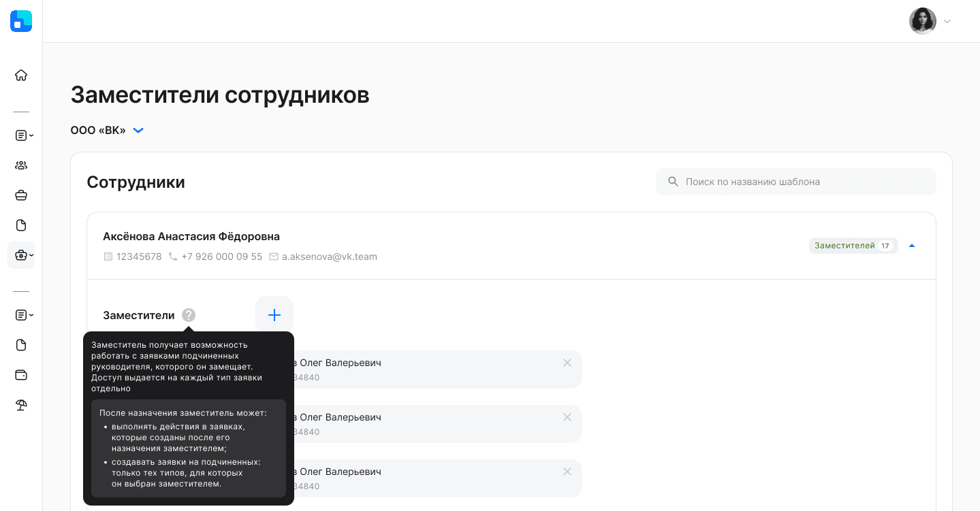Screen dimensions: 980x511
Task: Open the Home page from the sidebar
Action: tap(21, 76)
